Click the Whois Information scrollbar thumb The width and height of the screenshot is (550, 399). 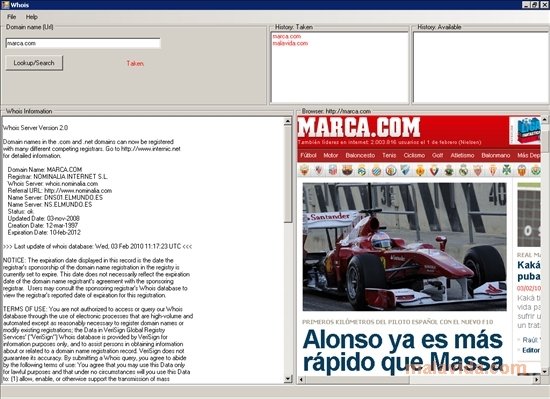point(288,174)
